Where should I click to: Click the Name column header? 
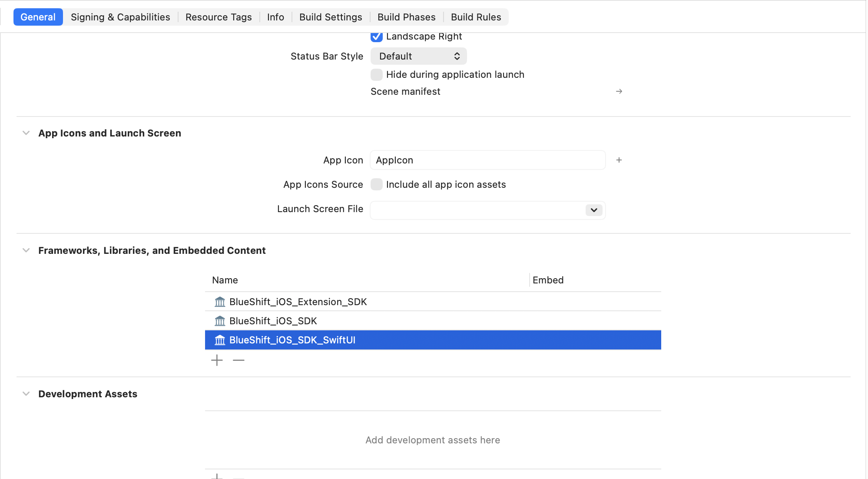click(x=225, y=280)
